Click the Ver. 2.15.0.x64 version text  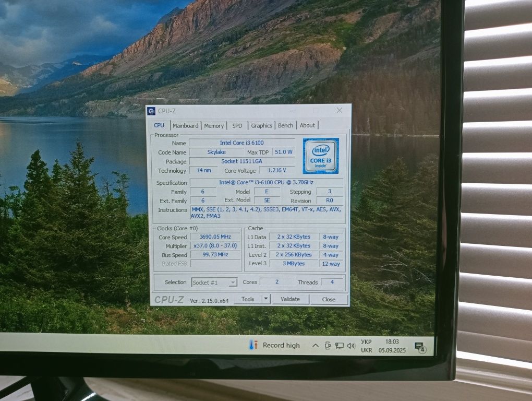coord(209,301)
